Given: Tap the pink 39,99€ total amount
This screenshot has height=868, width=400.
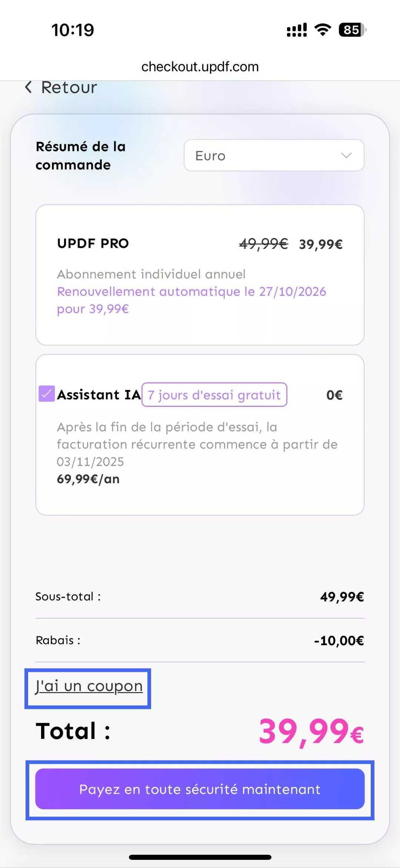Looking at the screenshot, I should pyautogui.click(x=311, y=732).
